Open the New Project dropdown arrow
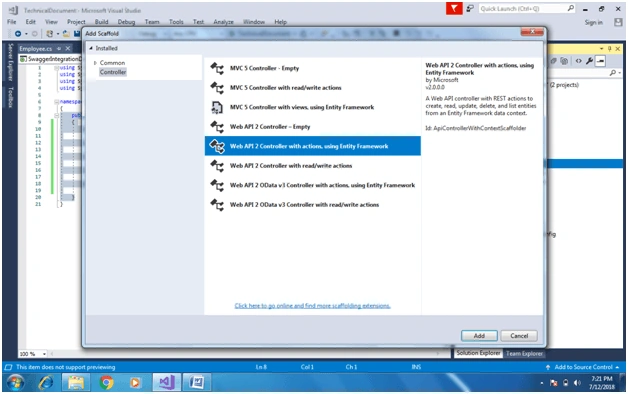628x394 pixels. tap(58, 34)
